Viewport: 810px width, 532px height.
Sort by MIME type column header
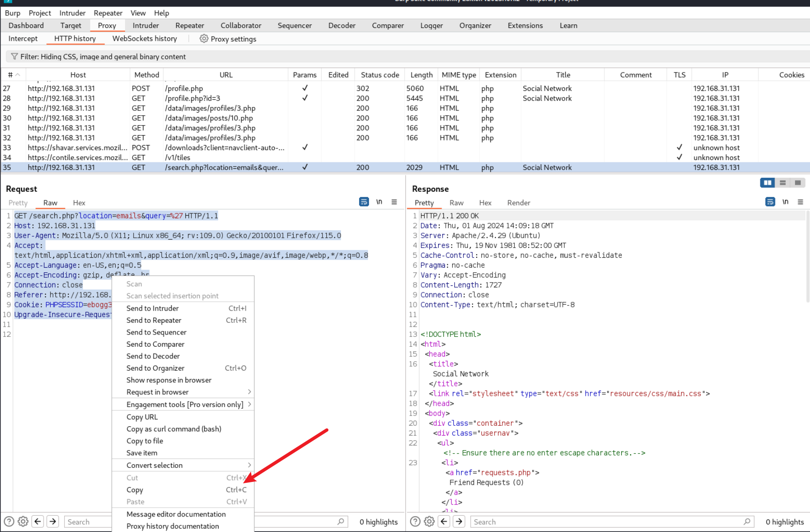(x=459, y=75)
